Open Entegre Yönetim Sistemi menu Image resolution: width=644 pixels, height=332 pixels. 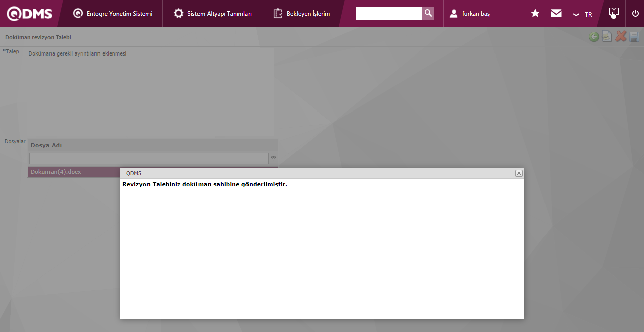point(113,14)
